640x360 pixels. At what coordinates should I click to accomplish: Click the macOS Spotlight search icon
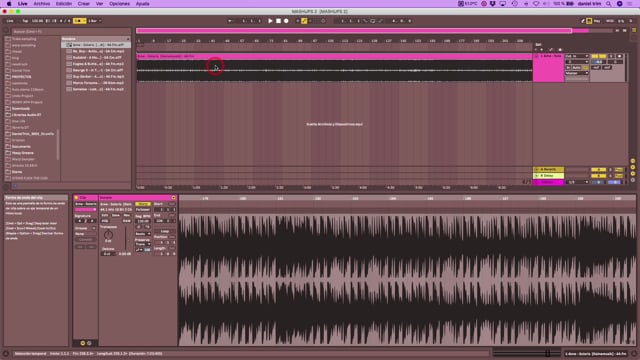609,4
